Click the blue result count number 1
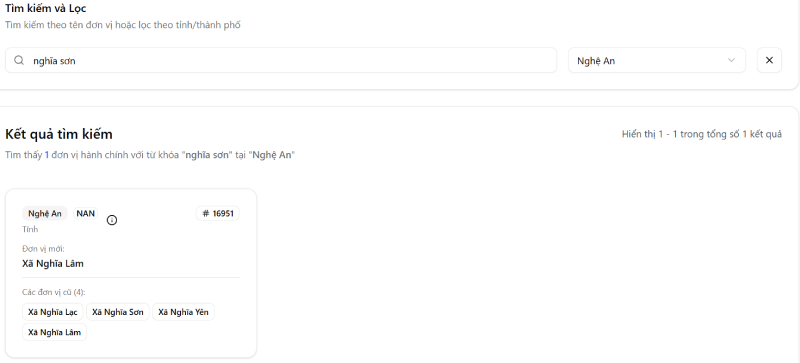 tap(47, 155)
